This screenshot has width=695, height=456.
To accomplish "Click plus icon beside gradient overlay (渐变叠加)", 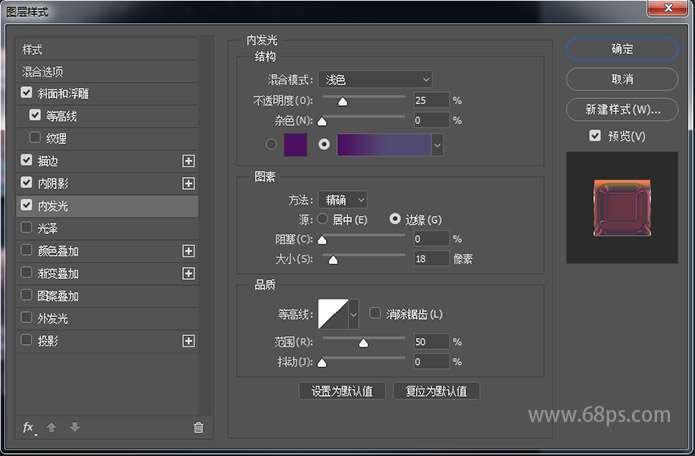I will (187, 273).
